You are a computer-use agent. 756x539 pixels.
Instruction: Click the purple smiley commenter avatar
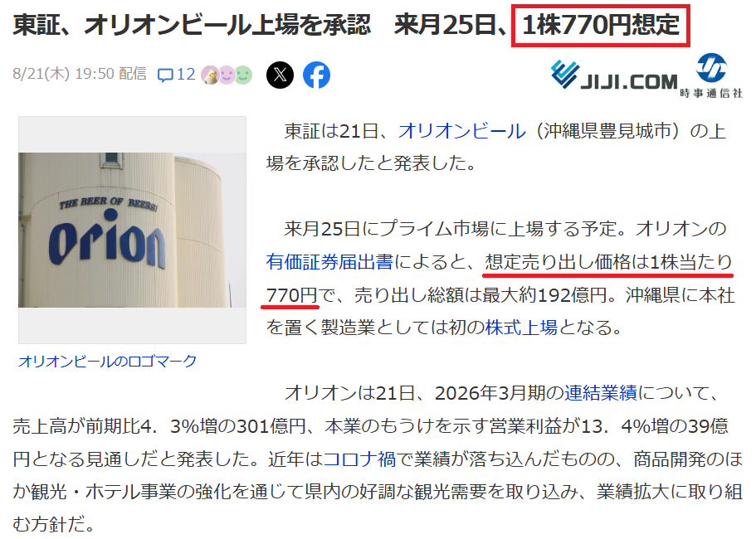tap(227, 75)
